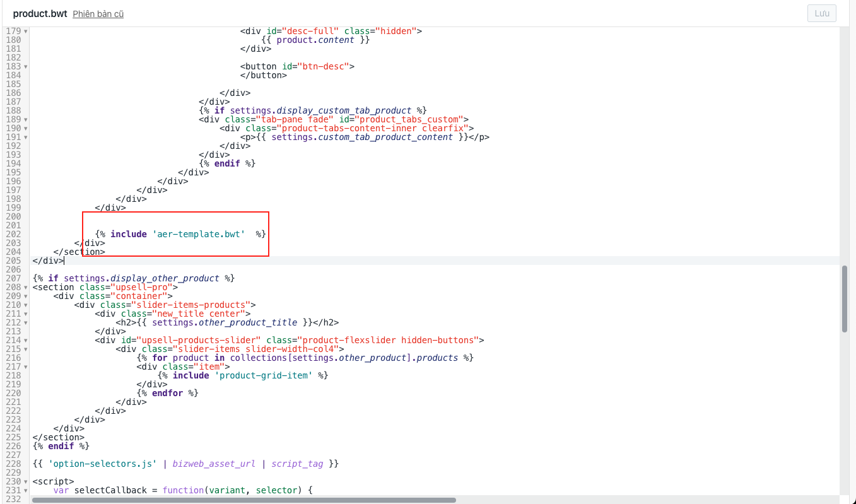
Task: Place cursor on the 'aer-template.bwt' include line
Action: (181, 234)
